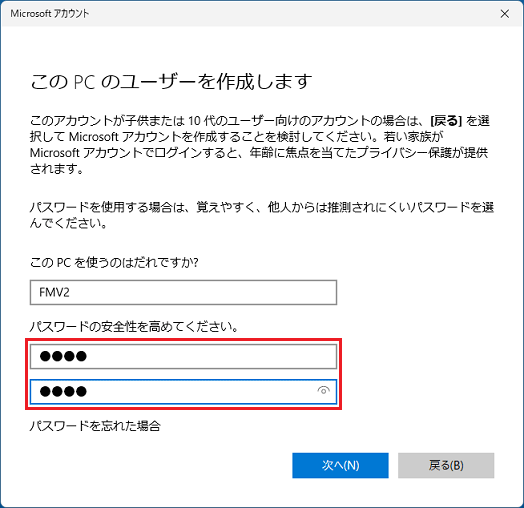Focus the user name field containing FMV2
Image resolution: width=524 pixels, height=508 pixels.
click(x=183, y=292)
